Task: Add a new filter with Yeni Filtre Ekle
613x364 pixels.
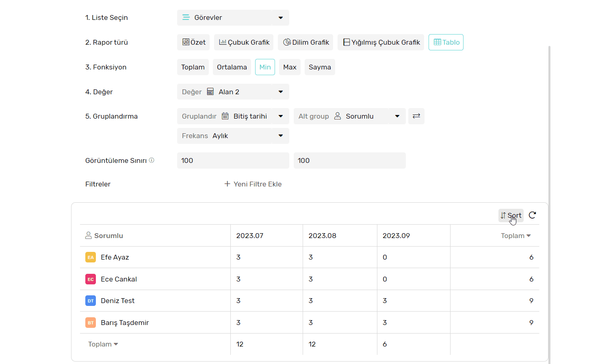Action: point(253,184)
